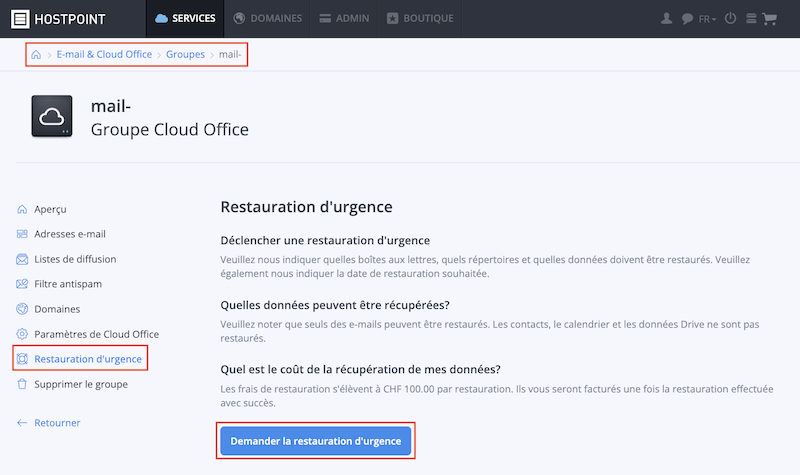Expand the FR language dropdown
800x475 pixels.
pos(707,19)
